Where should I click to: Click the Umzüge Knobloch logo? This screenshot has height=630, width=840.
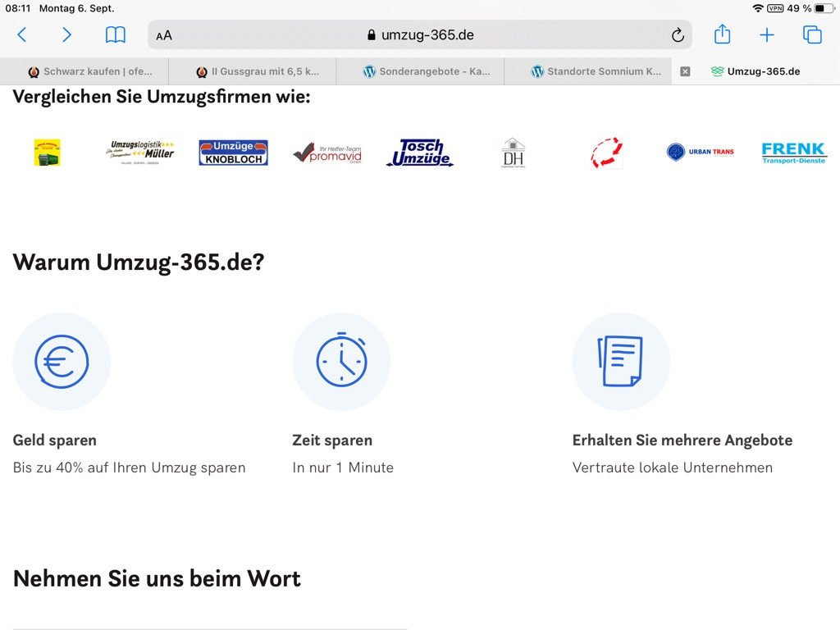click(233, 153)
